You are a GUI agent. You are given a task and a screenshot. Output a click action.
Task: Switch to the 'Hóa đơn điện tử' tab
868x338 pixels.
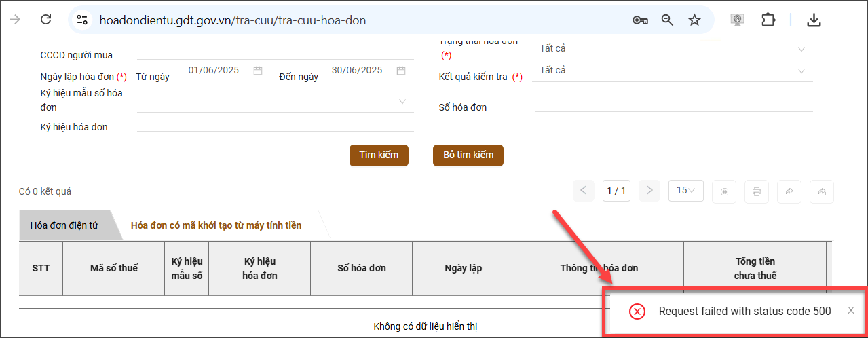click(64, 225)
